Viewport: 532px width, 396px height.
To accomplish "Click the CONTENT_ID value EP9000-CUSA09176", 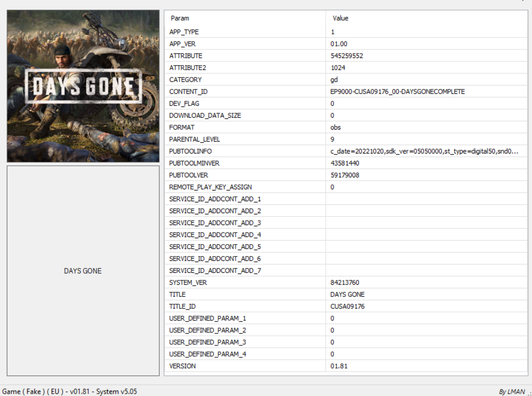I will [397, 91].
